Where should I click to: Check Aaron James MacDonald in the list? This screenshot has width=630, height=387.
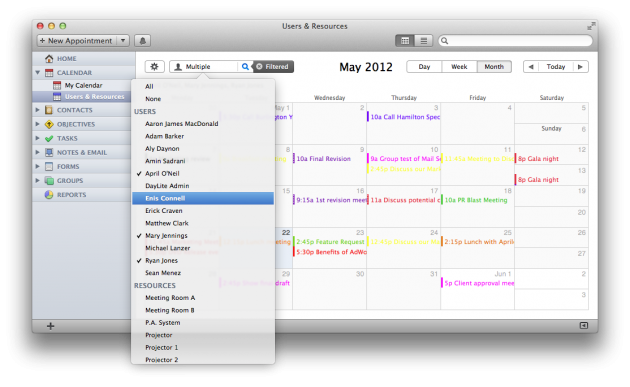[x=203, y=124]
